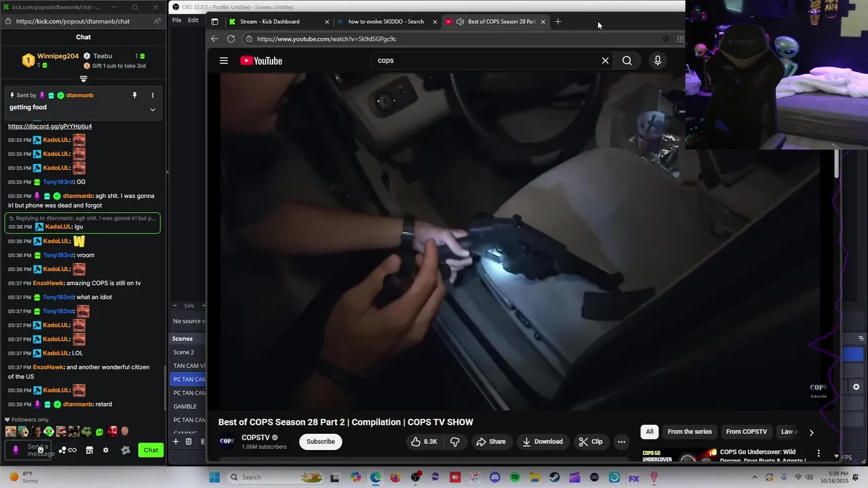Close the Best of COPS browser tab
868x488 pixels.
coord(542,22)
